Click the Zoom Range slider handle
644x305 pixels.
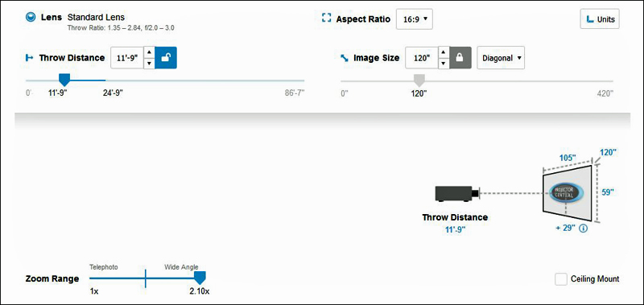(x=200, y=278)
